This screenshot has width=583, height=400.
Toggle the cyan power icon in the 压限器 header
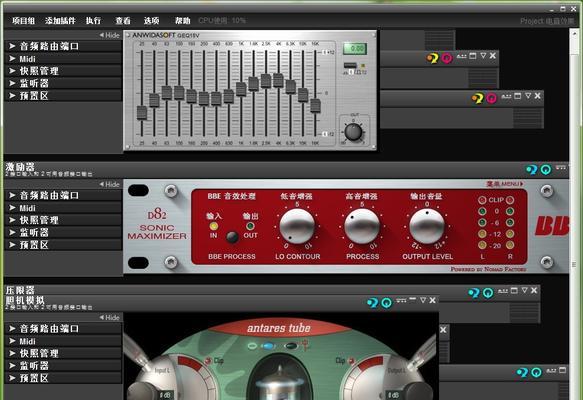pyautogui.click(x=488, y=293)
